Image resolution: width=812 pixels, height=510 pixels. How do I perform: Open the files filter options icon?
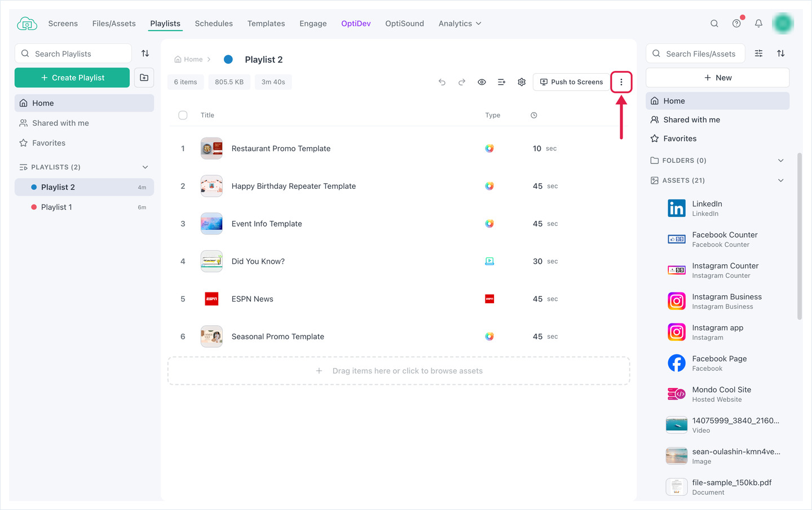tap(759, 54)
